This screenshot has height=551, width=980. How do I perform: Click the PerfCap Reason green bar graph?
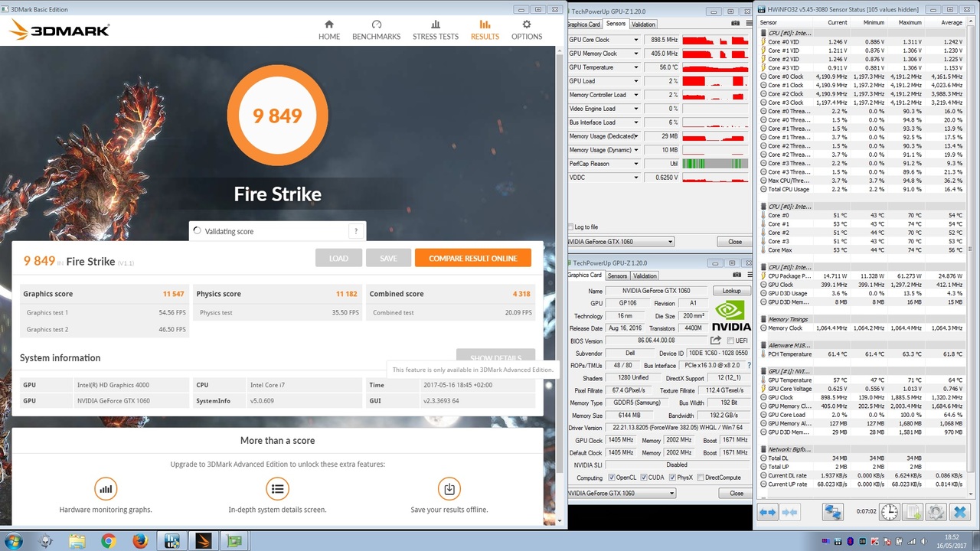pyautogui.click(x=715, y=164)
